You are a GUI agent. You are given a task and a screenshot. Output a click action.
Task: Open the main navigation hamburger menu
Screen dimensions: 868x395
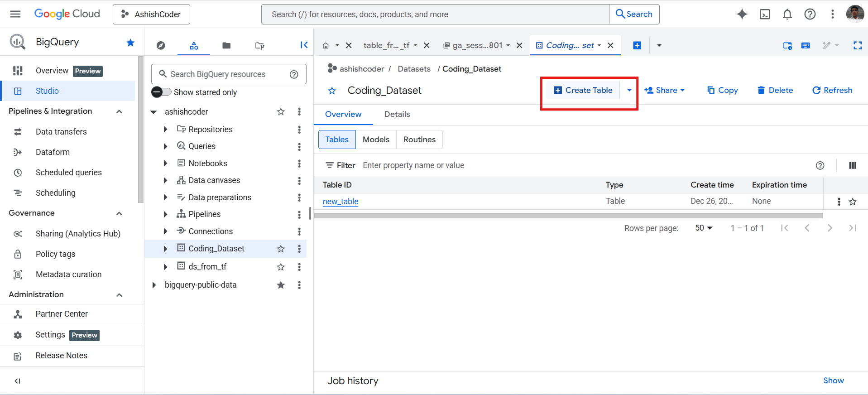[15, 14]
